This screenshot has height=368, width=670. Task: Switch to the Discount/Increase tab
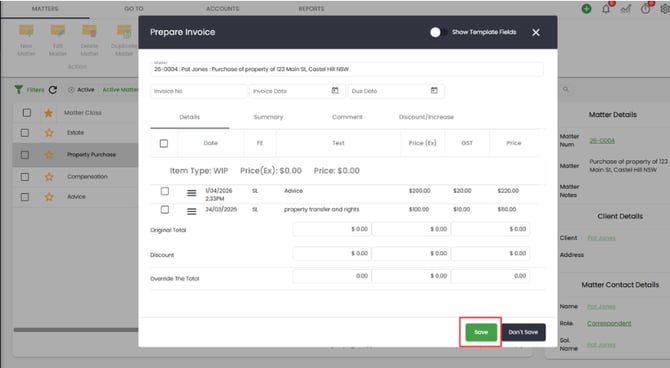click(x=426, y=117)
